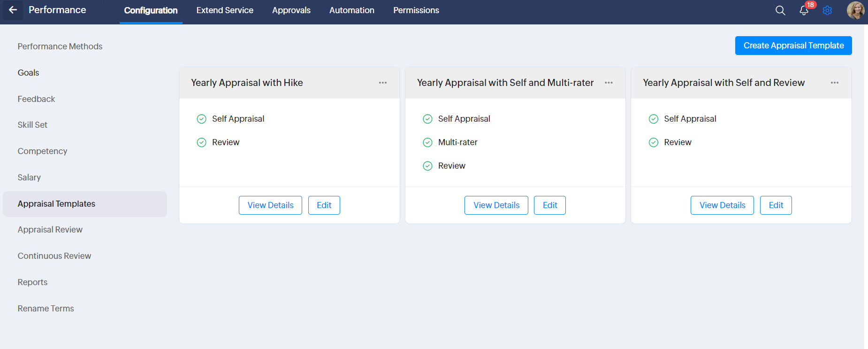Screen dimensions: 868x349
Task: Open more options for Self and Review template
Action: point(834,83)
